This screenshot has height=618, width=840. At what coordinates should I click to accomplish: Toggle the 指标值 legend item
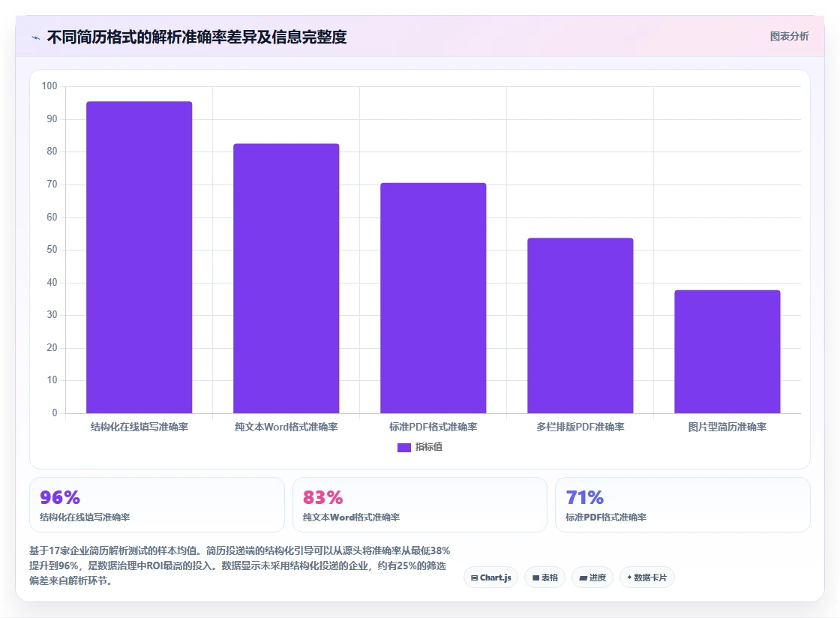(420, 447)
